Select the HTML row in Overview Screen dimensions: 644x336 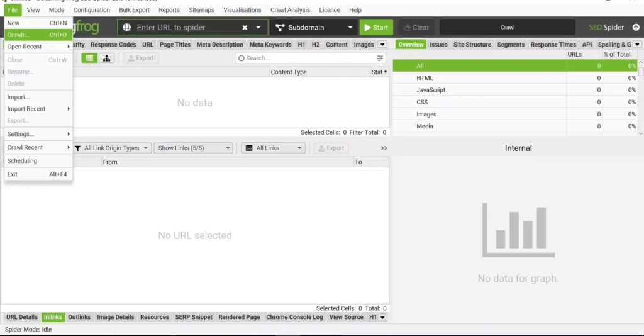(515, 77)
